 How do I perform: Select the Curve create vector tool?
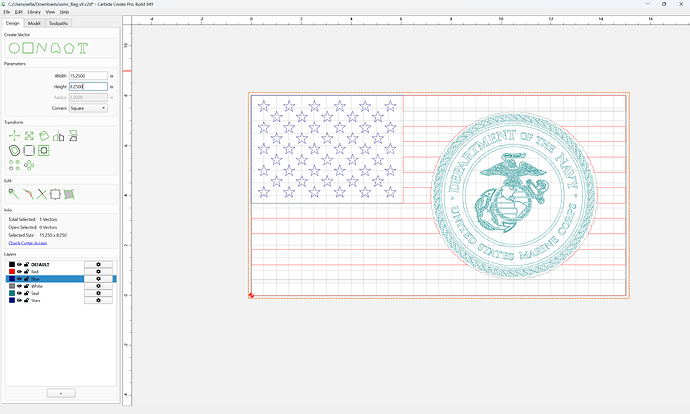(55, 48)
